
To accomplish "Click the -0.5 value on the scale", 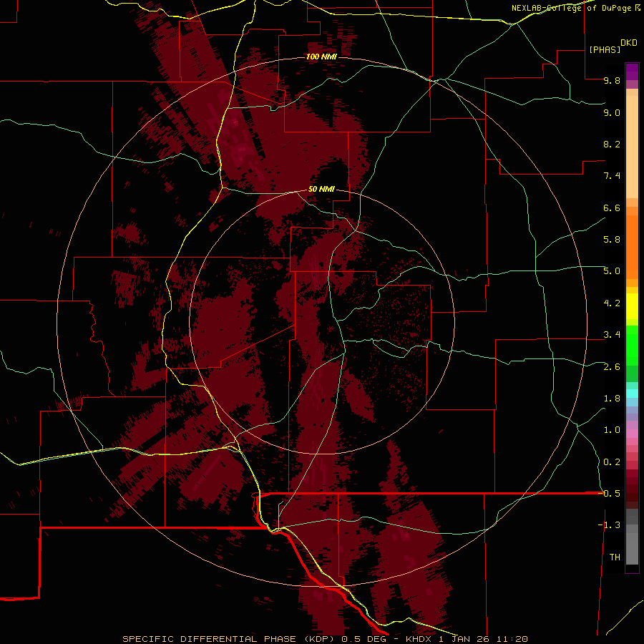I will point(609,493).
